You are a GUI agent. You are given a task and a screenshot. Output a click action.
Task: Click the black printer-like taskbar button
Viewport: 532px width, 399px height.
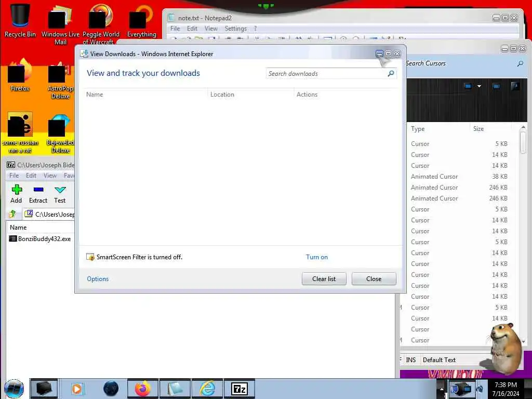tap(44, 389)
